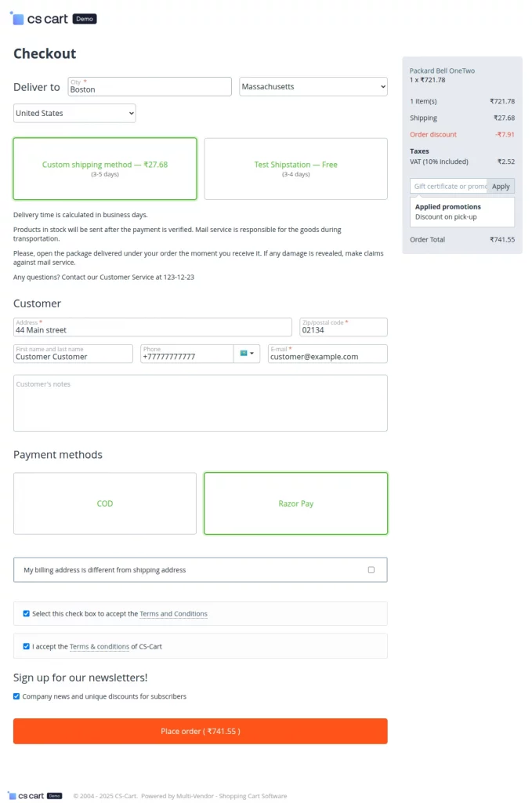Viewport: 532px width, 803px height.
Task: Uncheck the Terms and Conditions acceptance checkbox
Action: tap(27, 614)
